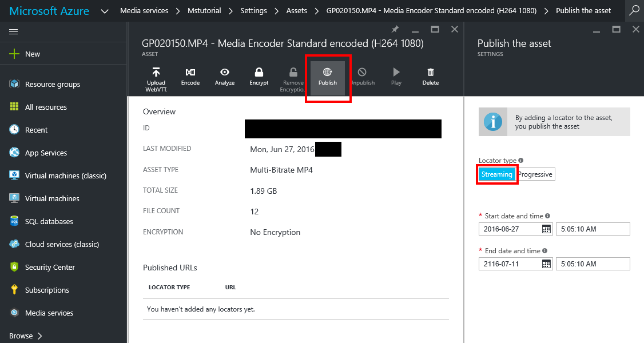The height and width of the screenshot is (343, 644).
Task: Open App Services icon
Action: (14, 153)
